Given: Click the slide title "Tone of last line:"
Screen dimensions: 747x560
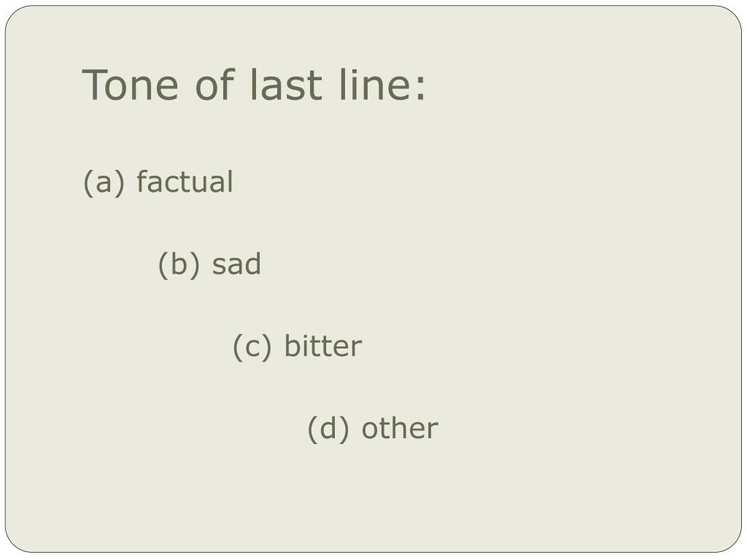Looking at the screenshot, I should tap(253, 85).
